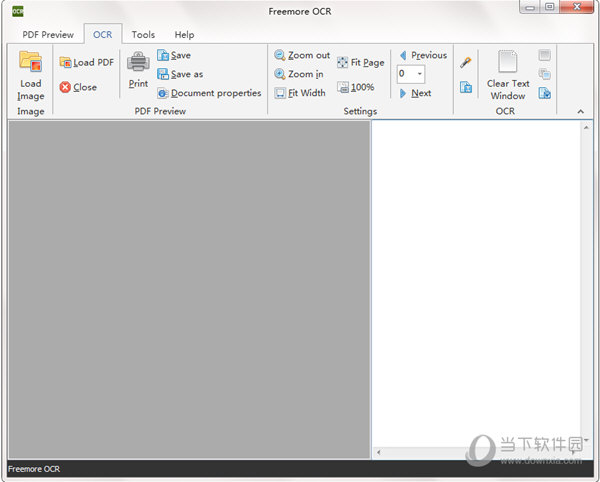The width and height of the screenshot is (600, 482).
Task: Click the gray window icon right of Clear Text Window
Action: 545,55
